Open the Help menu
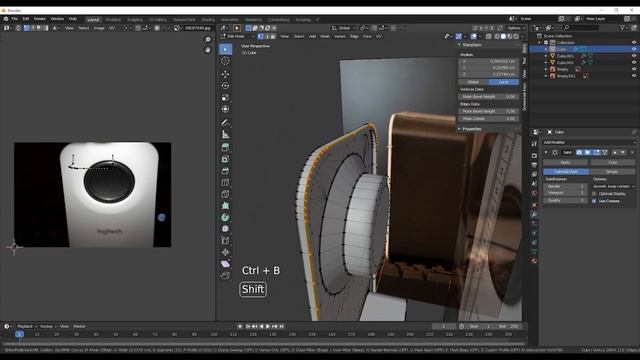The image size is (640, 360). [73, 19]
